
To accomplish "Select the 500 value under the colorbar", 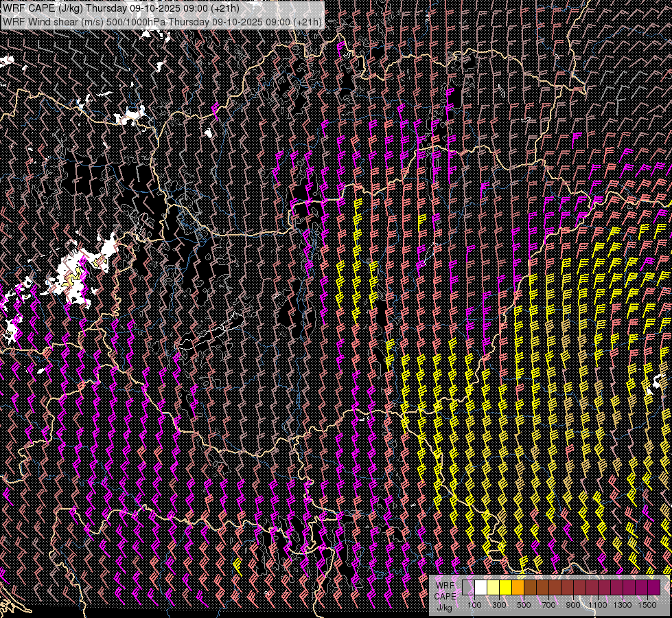I will (524, 605).
